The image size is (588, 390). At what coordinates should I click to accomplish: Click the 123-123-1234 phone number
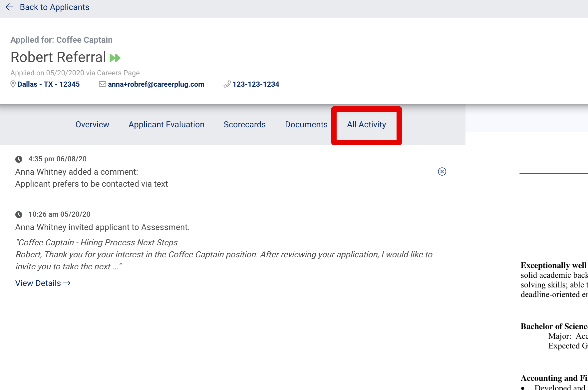coord(256,84)
